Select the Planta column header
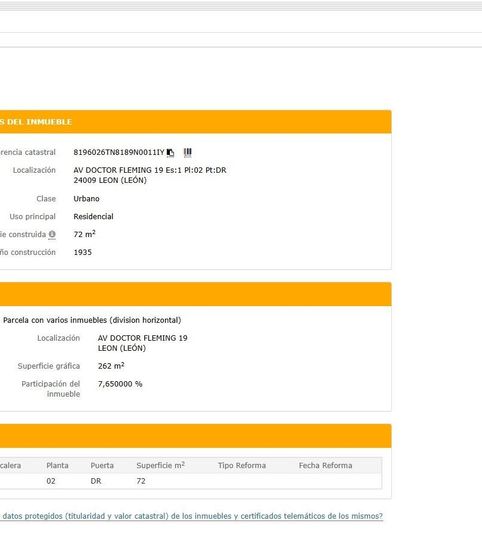 57,466
